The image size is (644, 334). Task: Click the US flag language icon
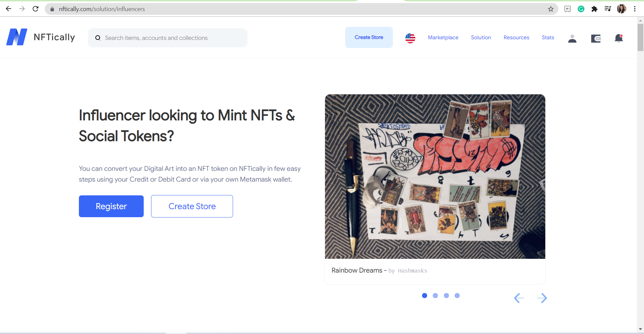point(410,38)
